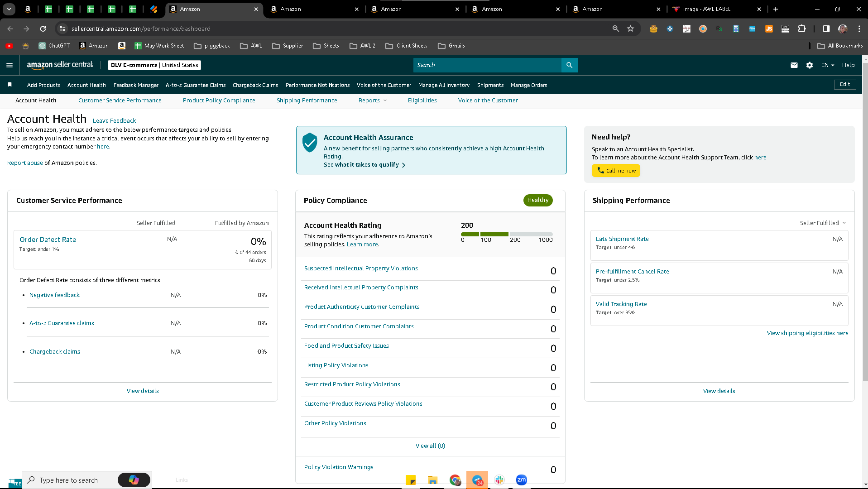Open the Order Defect Rate link

(48, 240)
